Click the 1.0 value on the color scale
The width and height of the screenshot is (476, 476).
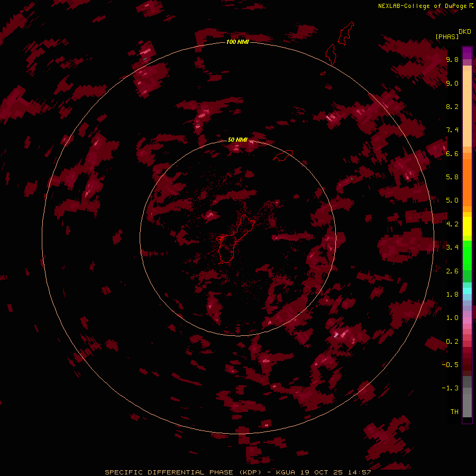pos(452,317)
